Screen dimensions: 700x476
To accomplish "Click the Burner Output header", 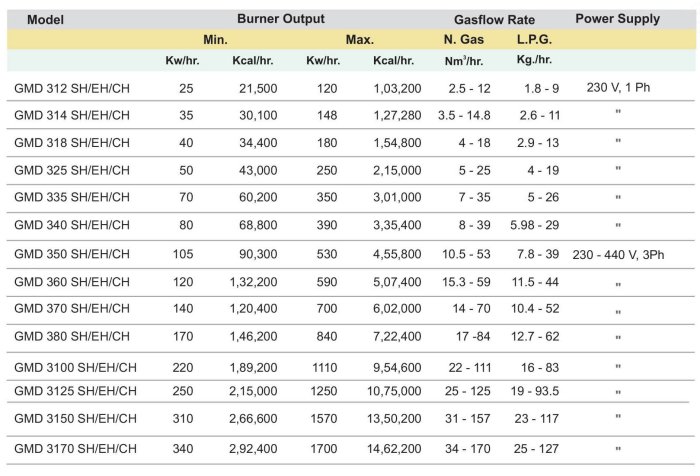I will [281, 19].
